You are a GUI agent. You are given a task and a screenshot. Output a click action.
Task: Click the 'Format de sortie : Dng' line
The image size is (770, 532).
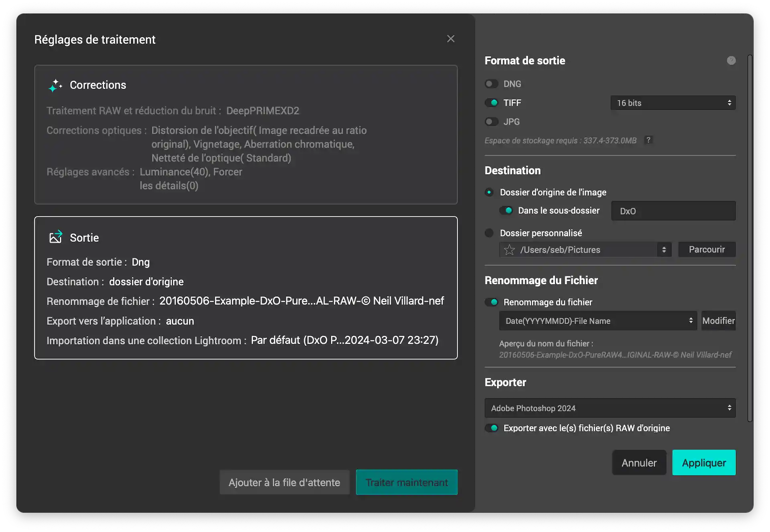98,262
